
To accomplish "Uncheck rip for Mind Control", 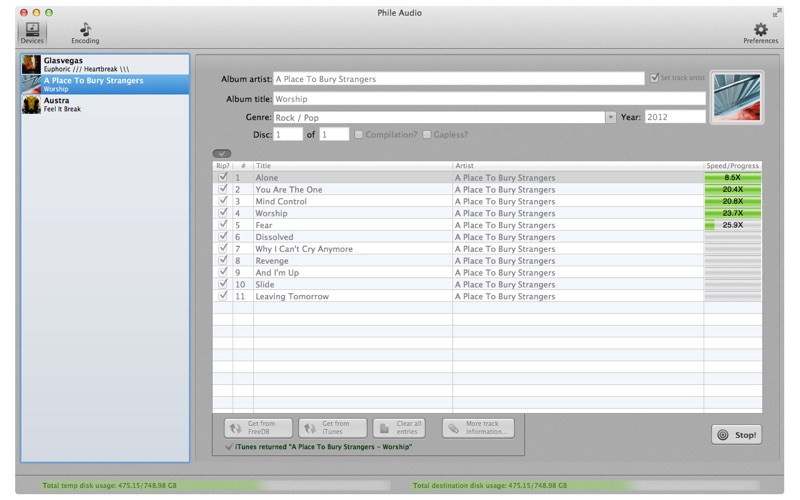I will click(222, 201).
